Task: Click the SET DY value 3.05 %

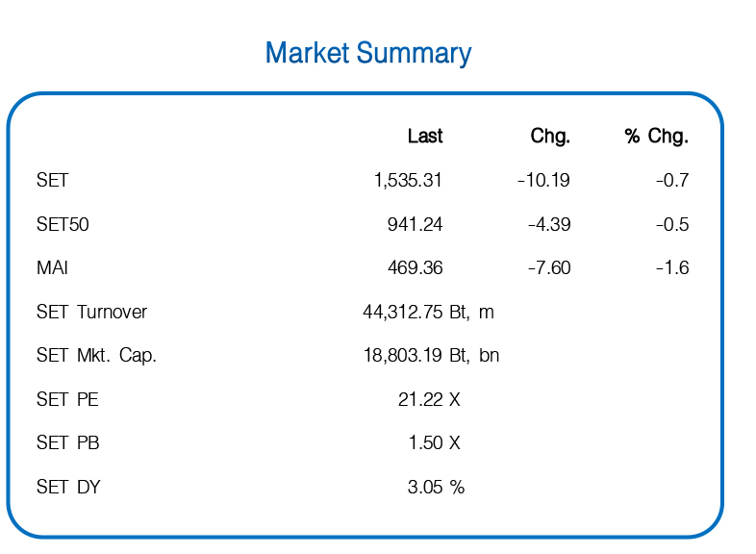Action: tap(436, 487)
